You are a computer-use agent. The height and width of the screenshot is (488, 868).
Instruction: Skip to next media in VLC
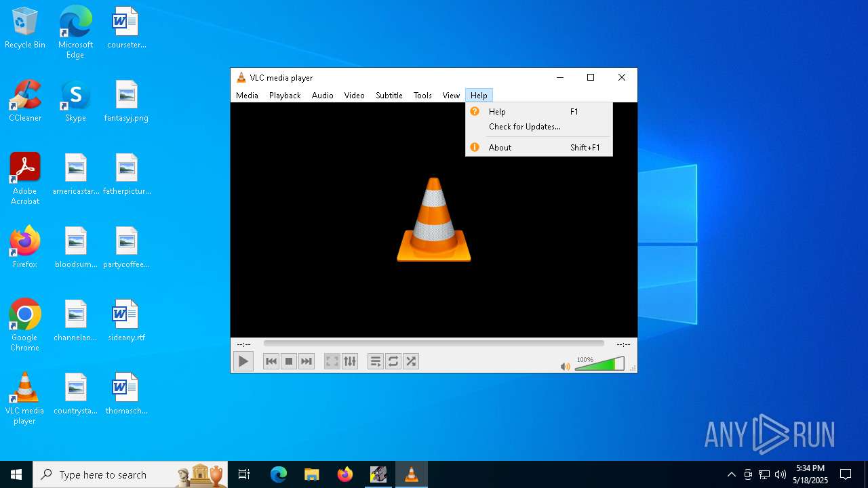tap(307, 361)
